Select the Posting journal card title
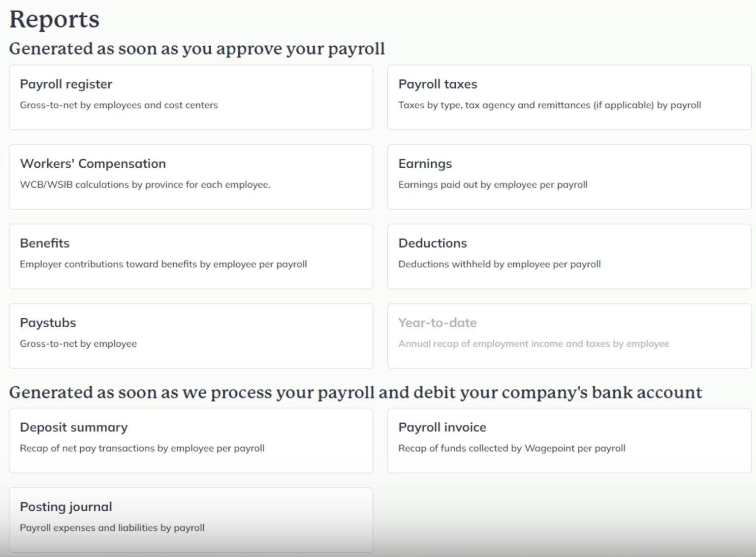 (x=65, y=506)
